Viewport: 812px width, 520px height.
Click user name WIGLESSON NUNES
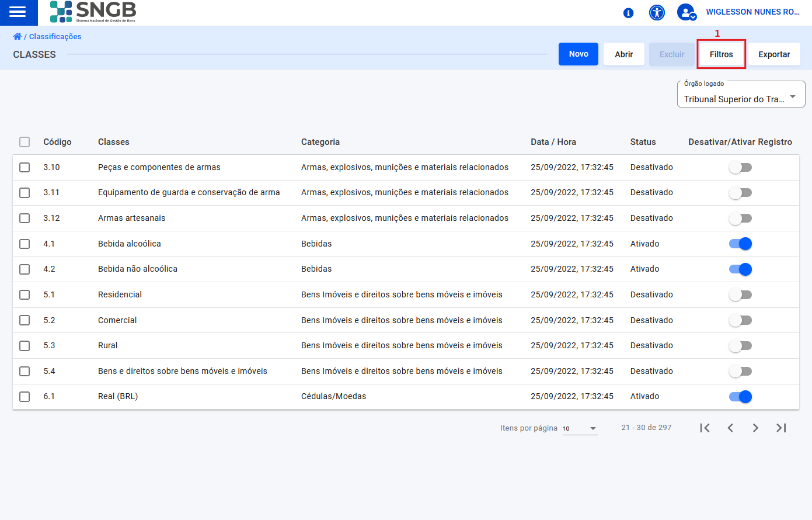pos(752,12)
